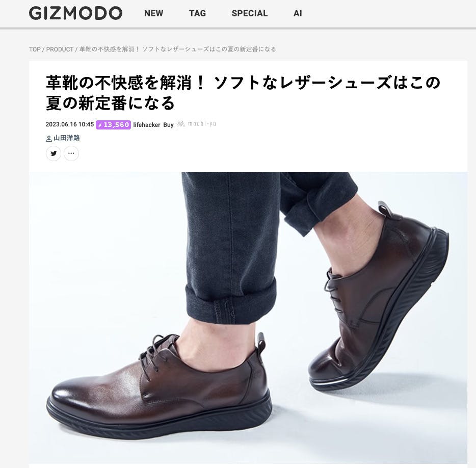The image size is (476, 468).
Task: Click the GIZMODO logo
Action: pos(75,13)
